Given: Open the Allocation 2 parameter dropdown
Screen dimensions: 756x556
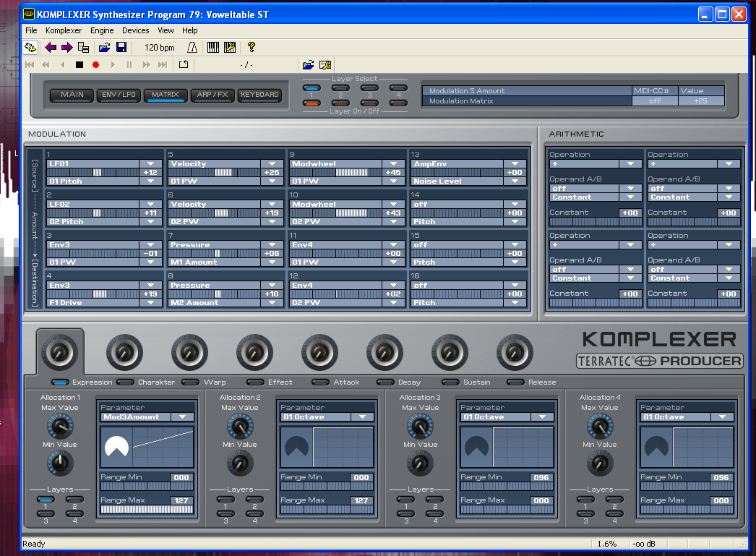Looking at the screenshot, I should point(363,417).
